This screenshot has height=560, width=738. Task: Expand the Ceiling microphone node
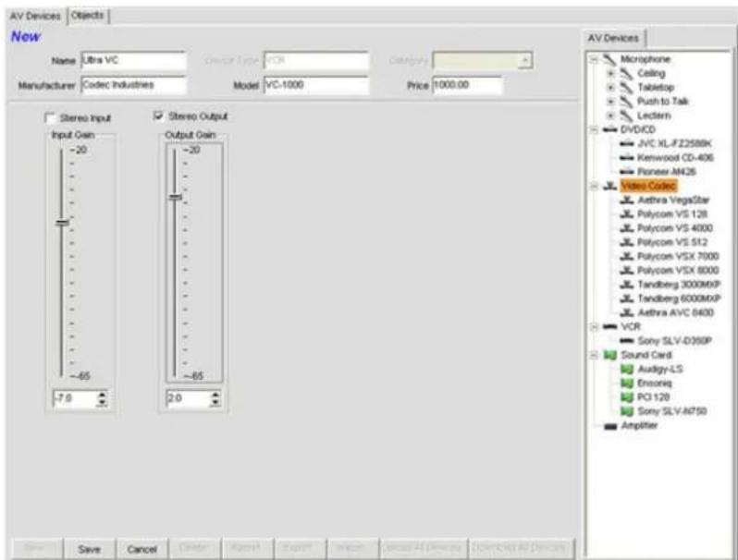coord(610,73)
